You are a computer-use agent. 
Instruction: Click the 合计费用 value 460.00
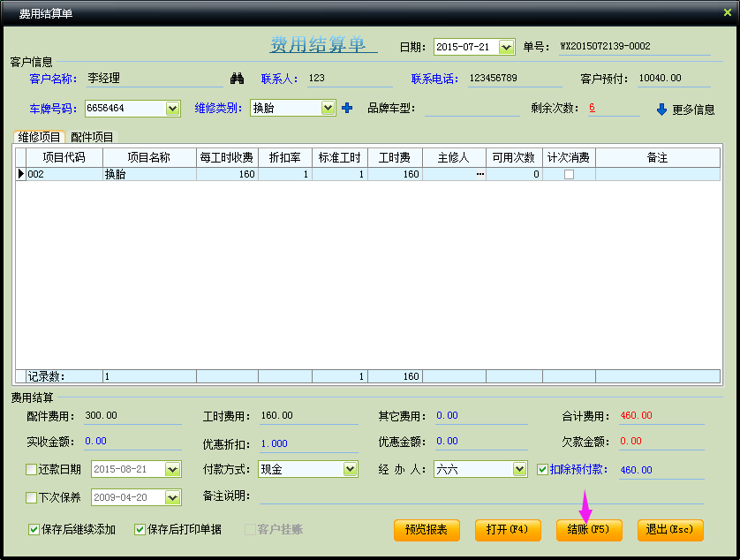[x=636, y=415]
